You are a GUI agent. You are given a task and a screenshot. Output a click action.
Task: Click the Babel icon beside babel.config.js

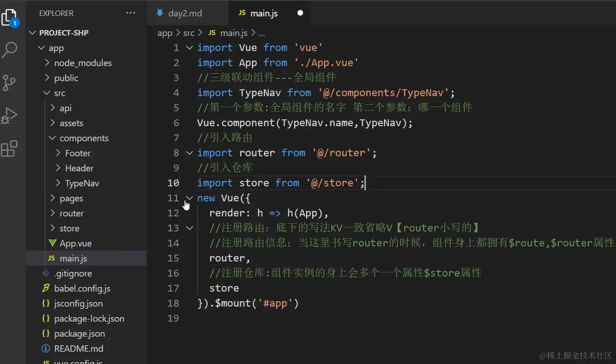coord(46,288)
